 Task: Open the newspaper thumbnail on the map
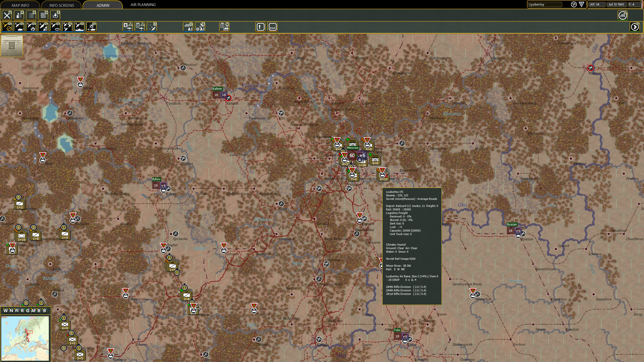click(12, 46)
